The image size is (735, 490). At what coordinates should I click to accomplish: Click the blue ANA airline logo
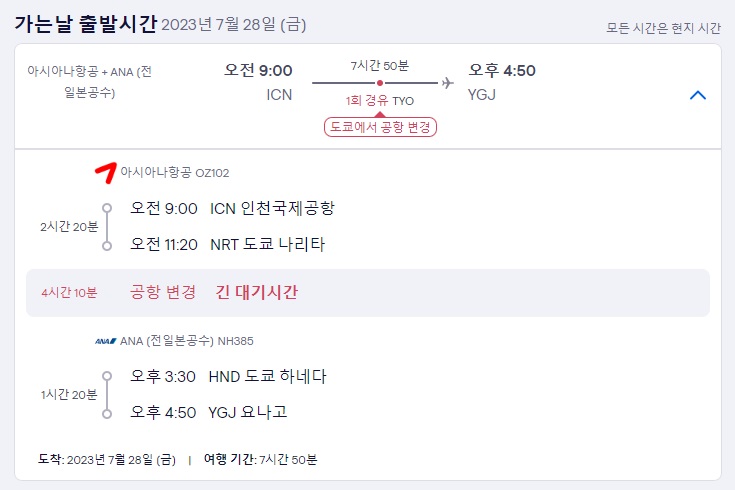(105, 341)
